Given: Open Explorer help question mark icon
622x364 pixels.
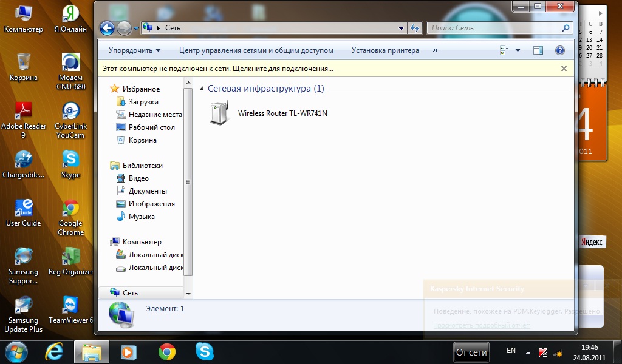Looking at the screenshot, I should [x=559, y=50].
